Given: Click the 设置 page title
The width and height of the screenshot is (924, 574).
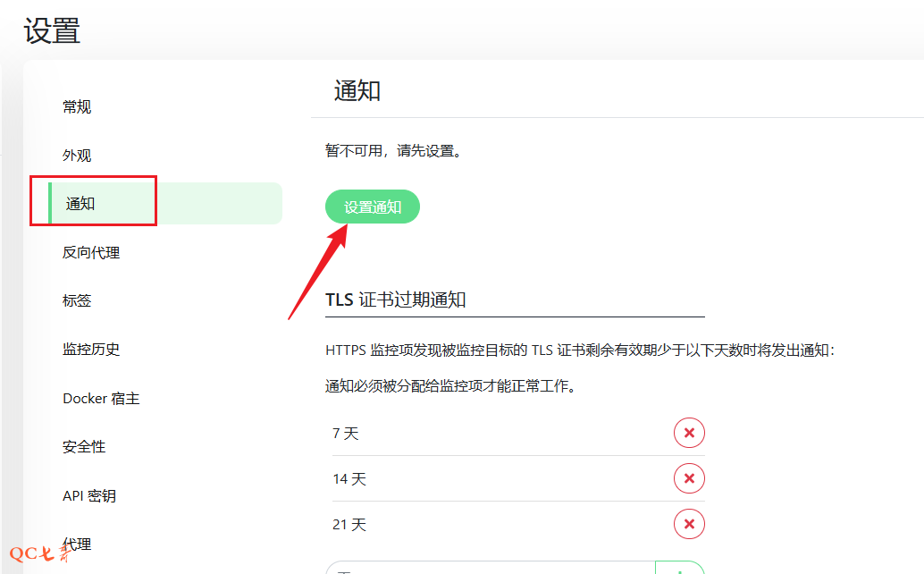Looking at the screenshot, I should (52, 30).
